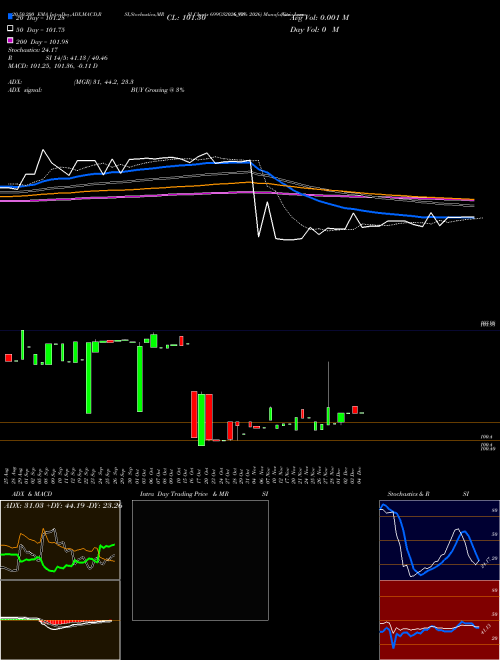Click the 'Avg Vol: 0.001 M' label
Viewport: 500px width, 660px height.
(x=319, y=18)
